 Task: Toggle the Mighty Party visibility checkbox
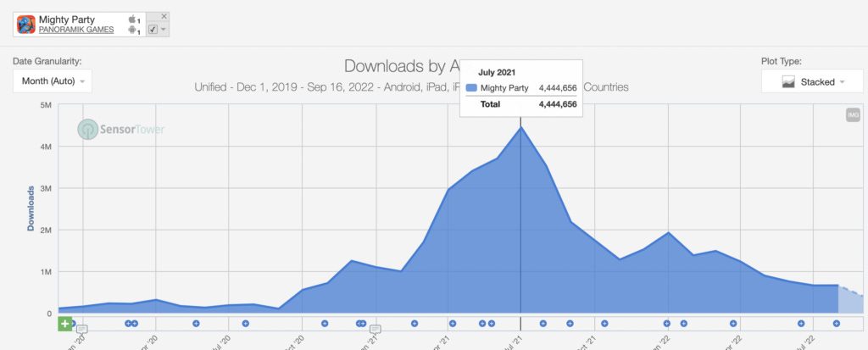coord(153,30)
